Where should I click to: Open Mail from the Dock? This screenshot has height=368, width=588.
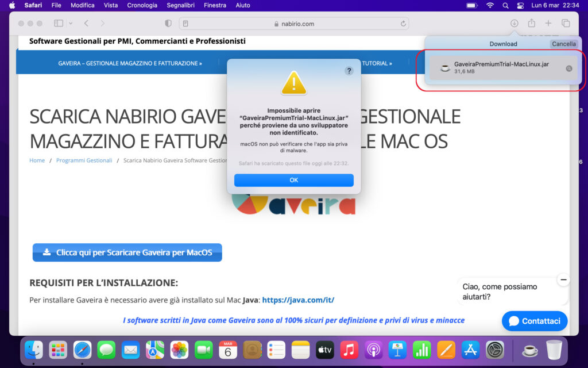point(130,350)
